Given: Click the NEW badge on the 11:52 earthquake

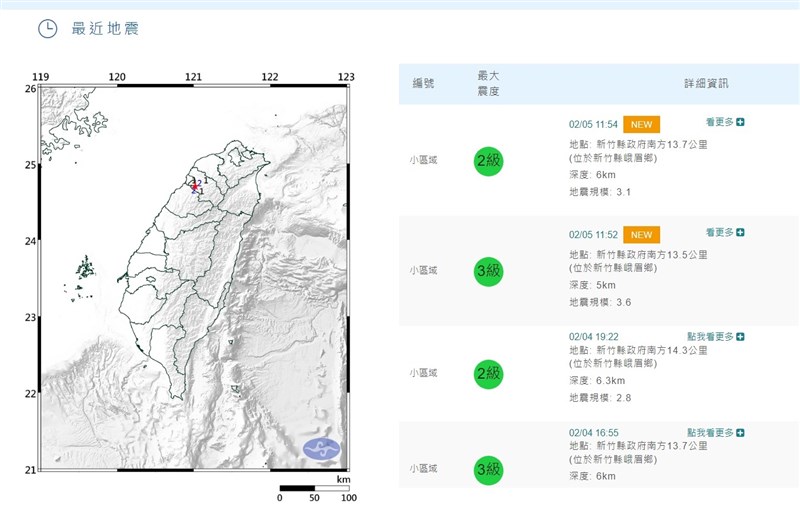Looking at the screenshot, I should click(x=641, y=234).
